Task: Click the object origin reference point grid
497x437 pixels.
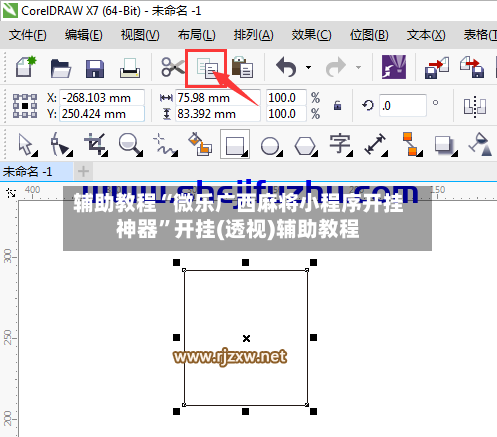Action: 25,106
